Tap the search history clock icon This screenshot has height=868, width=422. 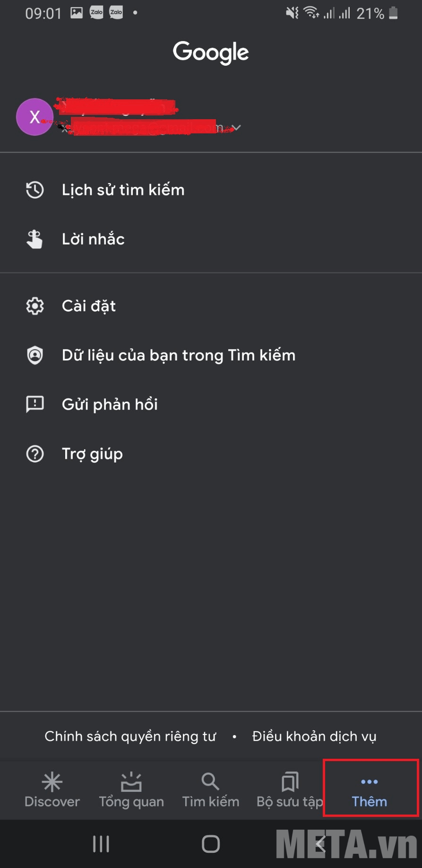(x=34, y=190)
